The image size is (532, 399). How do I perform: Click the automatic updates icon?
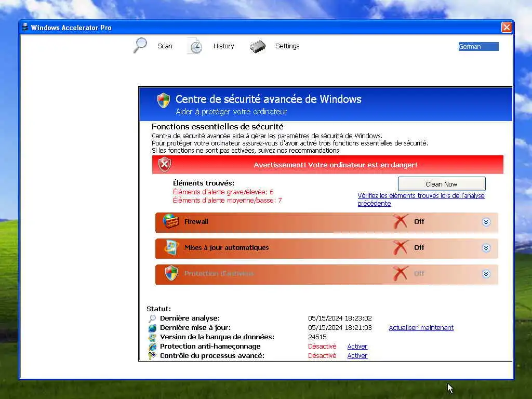tap(171, 248)
